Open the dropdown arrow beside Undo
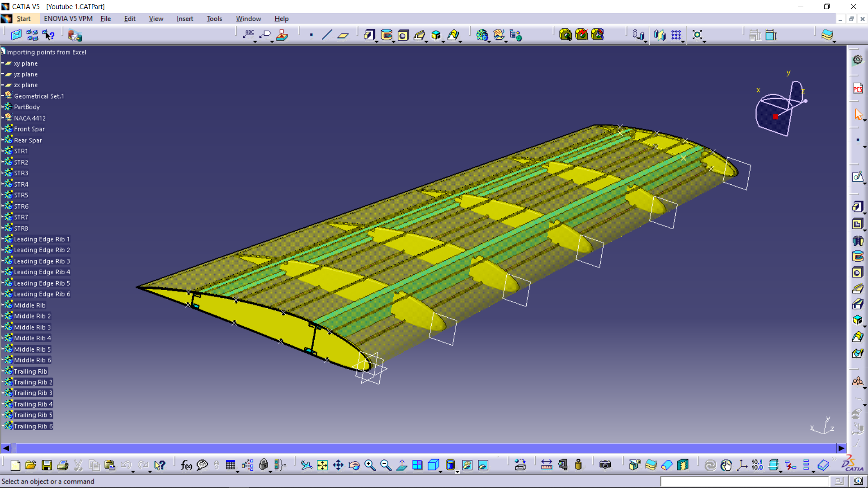 (133, 471)
